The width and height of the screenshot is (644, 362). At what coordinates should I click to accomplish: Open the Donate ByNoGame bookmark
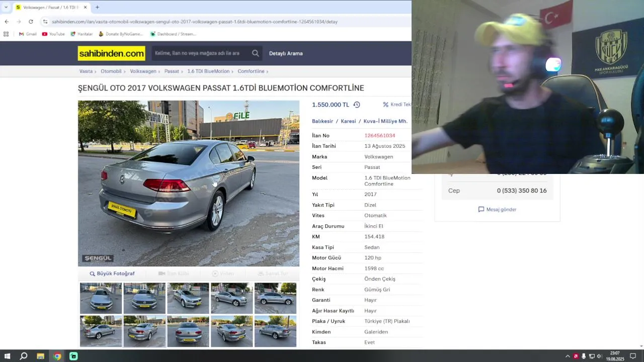tap(121, 34)
